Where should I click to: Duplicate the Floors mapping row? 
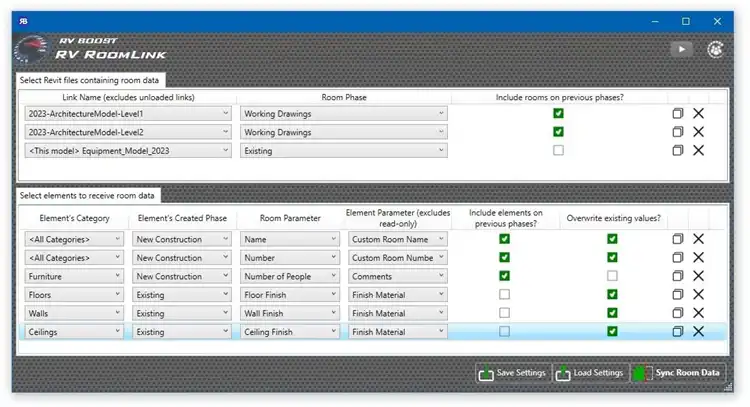tap(677, 294)
